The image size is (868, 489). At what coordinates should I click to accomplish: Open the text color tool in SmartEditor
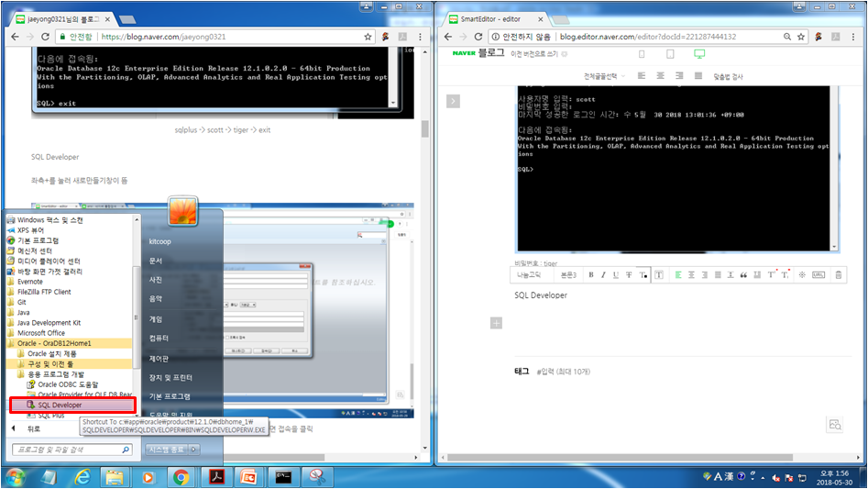[x=643, y=274]
